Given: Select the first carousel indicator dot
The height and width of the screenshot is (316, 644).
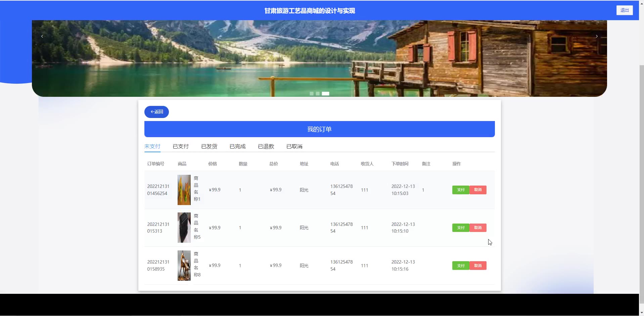Looking at the screenshot, I should pos(312,94).
